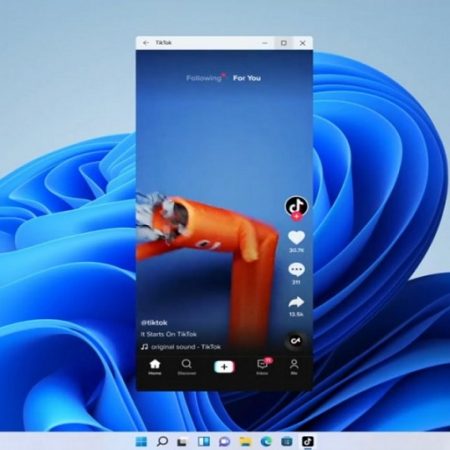Open original sound - TikTok music link
This screenshot has width=450, height=450.
click(x=181, y=347)
